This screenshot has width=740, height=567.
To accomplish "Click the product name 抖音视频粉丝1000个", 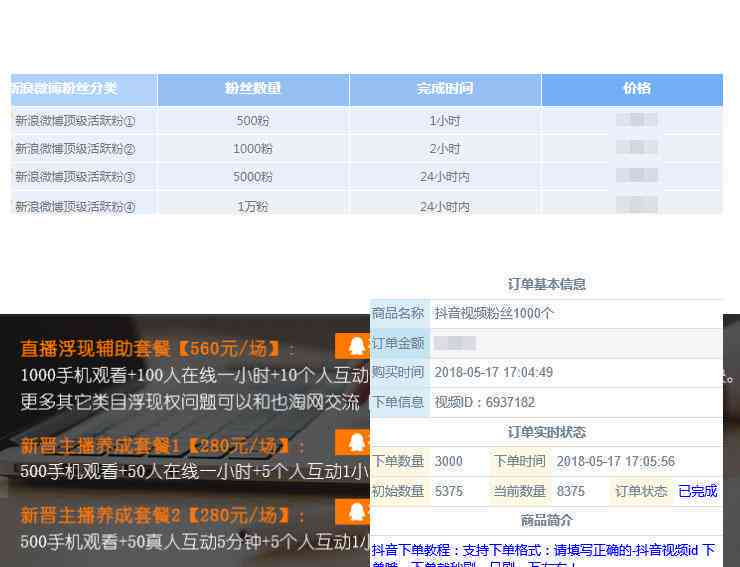I will (x=494, y=313).
